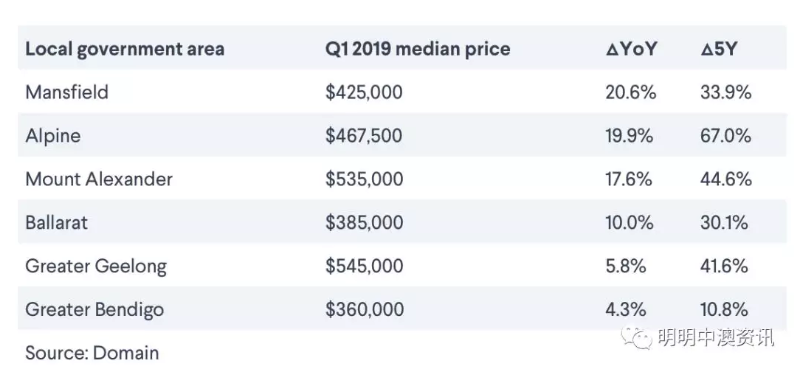The height and width of the screenshot is (379, 799).
Task: Select the Mansfield row name
Action: [67, 93]
